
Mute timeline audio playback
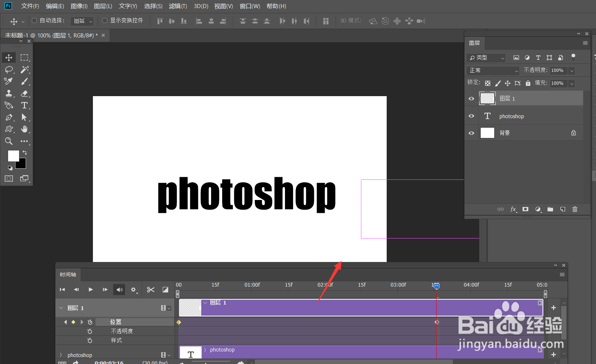click(120, 290)
